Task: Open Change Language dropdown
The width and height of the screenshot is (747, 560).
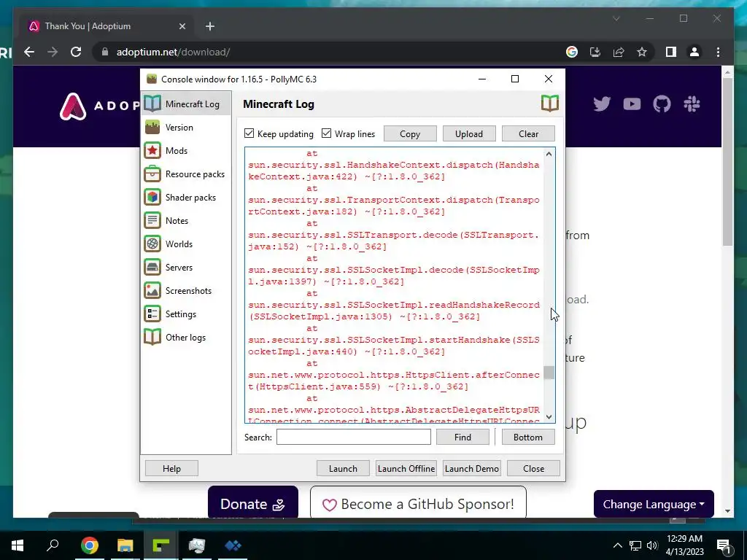Action: click(x=654, y=505)
